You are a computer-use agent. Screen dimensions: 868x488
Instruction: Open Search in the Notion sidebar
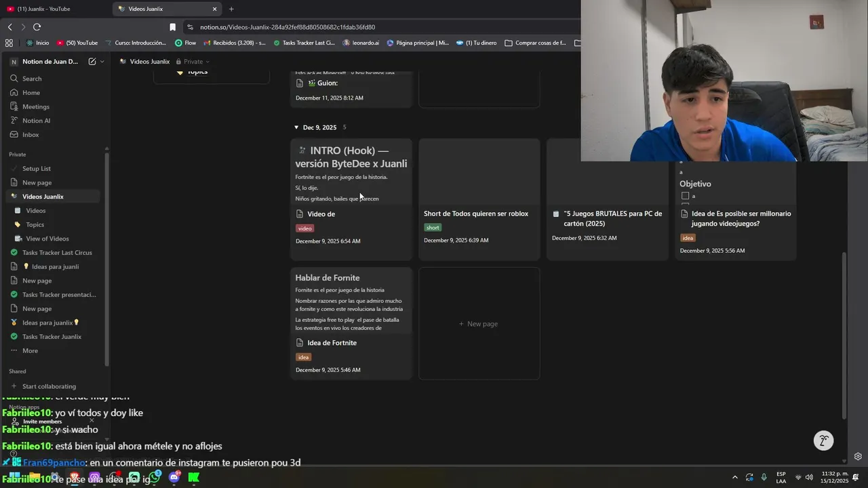coord(54,79)
